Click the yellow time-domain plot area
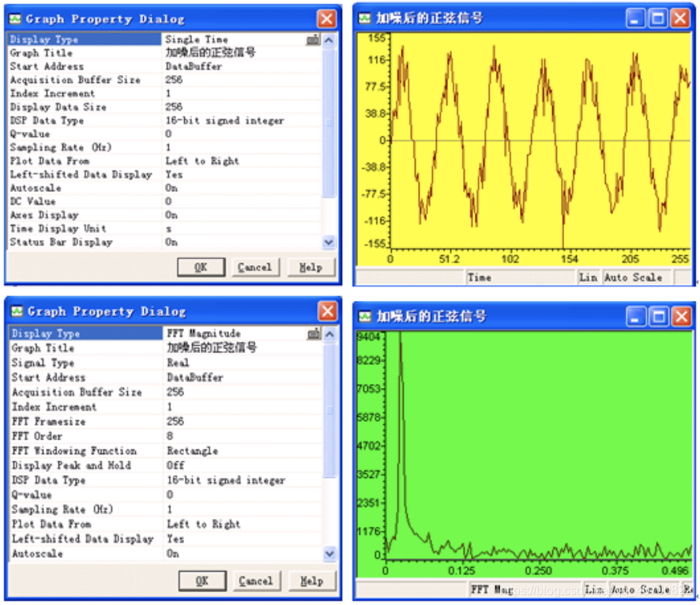This screenshot has width=700, height=605. pyautogui.click(x=540, y=141)
